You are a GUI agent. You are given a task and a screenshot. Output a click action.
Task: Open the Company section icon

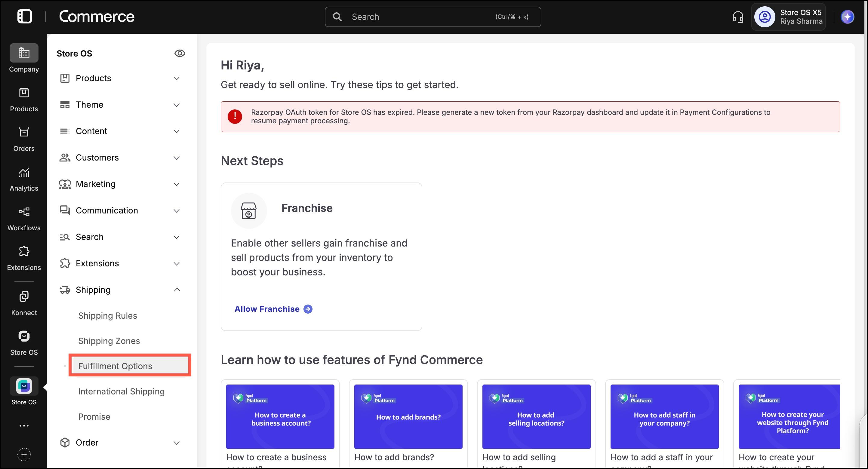tap(24, 53)
